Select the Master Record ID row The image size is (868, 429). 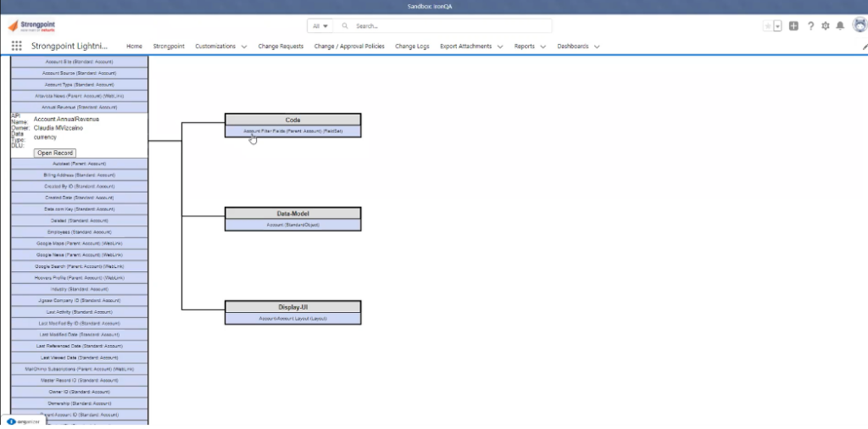pos(79,381)
